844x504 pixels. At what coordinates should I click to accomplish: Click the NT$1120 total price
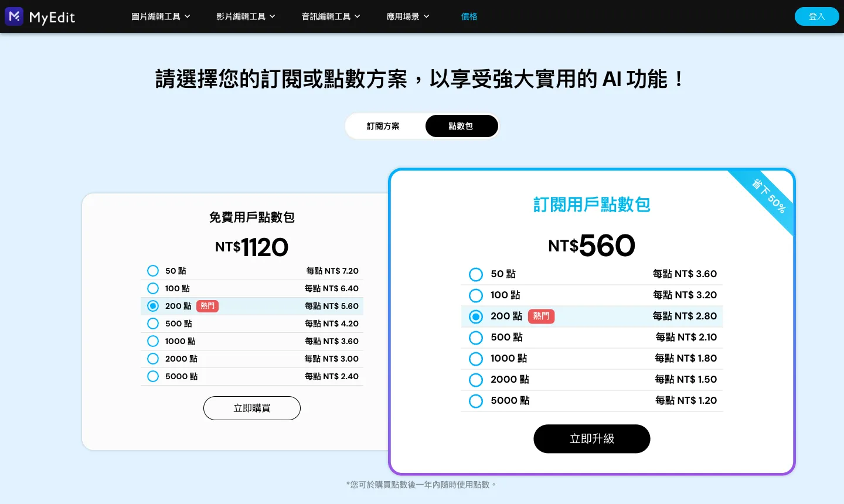click(x=252, y=247)
